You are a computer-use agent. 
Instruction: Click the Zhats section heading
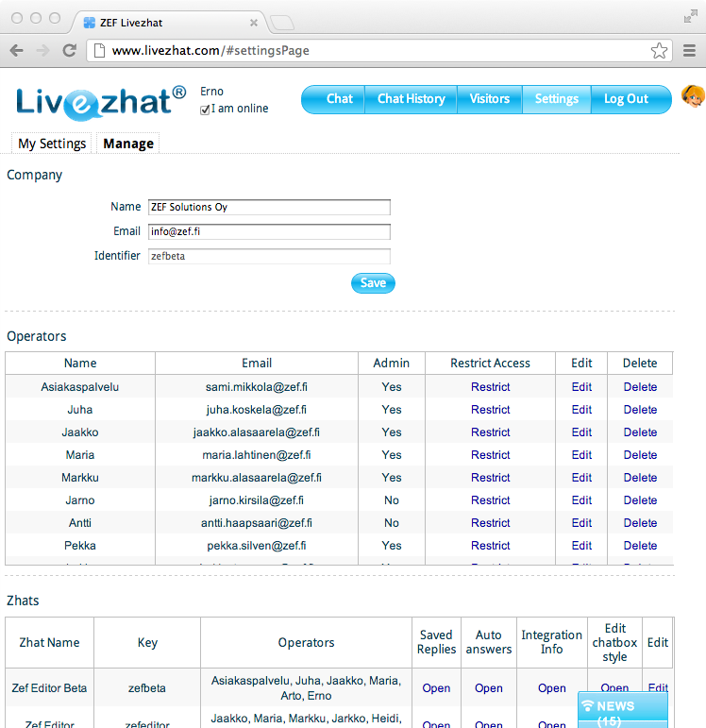pos(23,601)
